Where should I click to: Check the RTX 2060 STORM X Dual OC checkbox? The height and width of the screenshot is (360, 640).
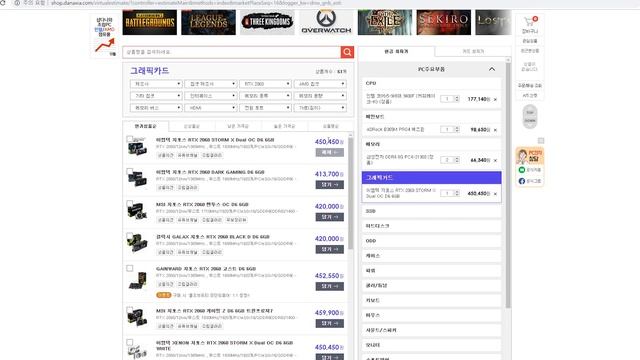(129, 139)
